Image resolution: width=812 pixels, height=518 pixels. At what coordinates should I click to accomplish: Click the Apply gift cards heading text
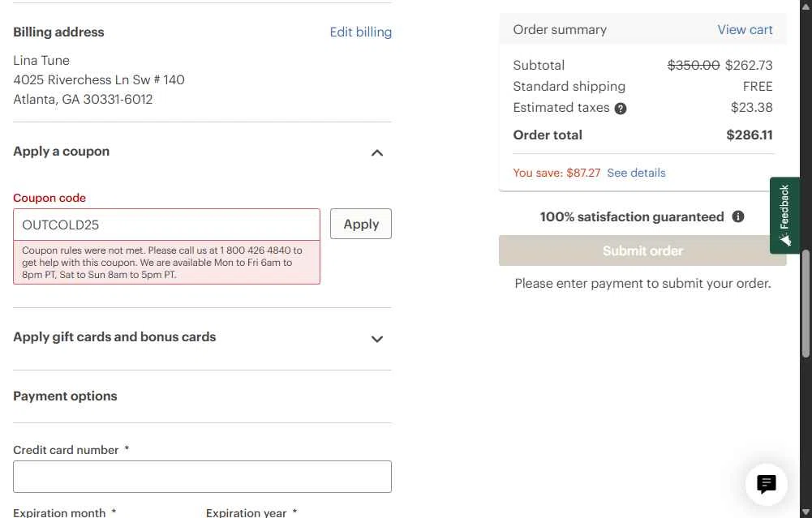[x=114, y=337]
